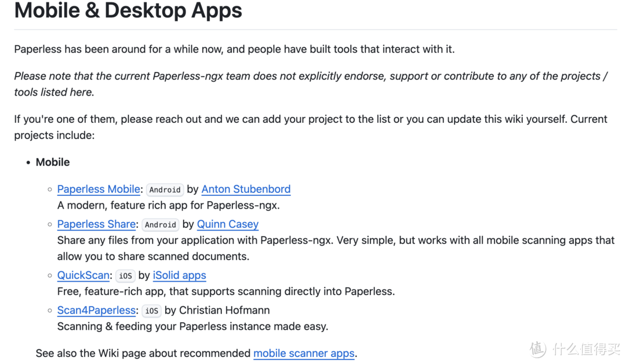Viewport: 626px width, 364px height.
Task: Open the Scan4Paperless link
Action: (97, 311)
